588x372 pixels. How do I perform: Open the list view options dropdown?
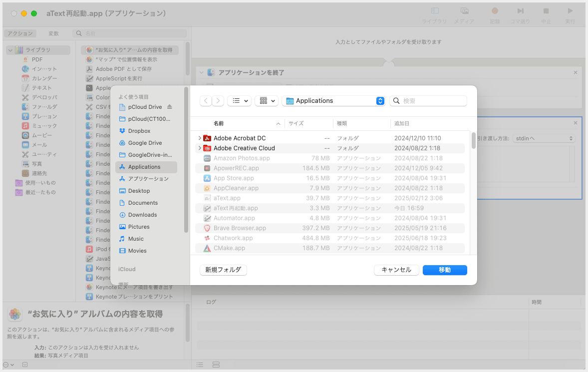[x=239, y=101]
